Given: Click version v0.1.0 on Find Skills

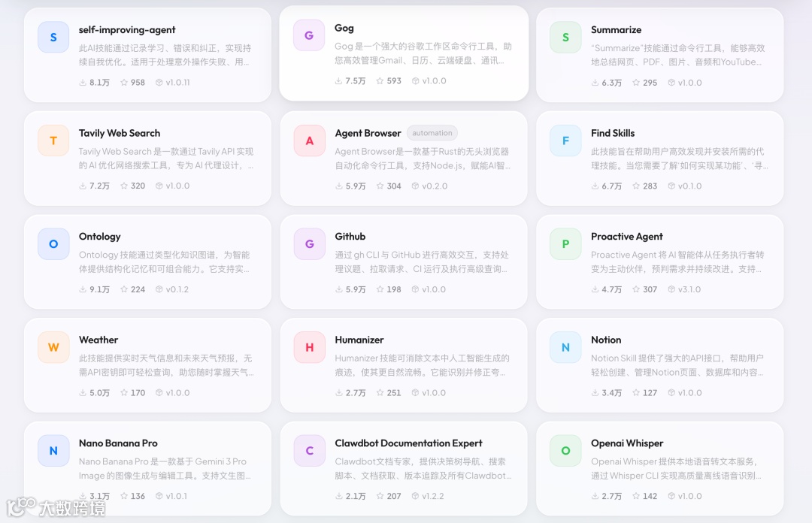Looking at the screenshot, I should click(689, 186).
